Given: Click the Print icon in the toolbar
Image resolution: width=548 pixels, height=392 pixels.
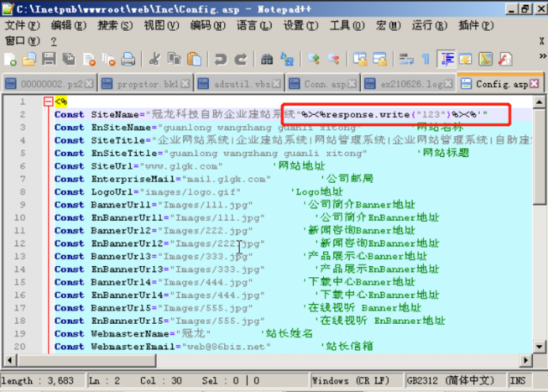Looking at the screenshot, I should [127, 59].
